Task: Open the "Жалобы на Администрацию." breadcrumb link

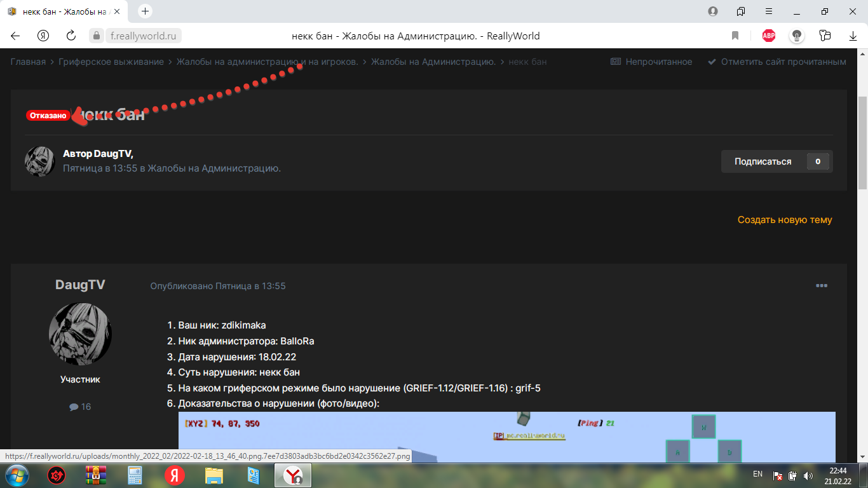Action: pos(433,62)
